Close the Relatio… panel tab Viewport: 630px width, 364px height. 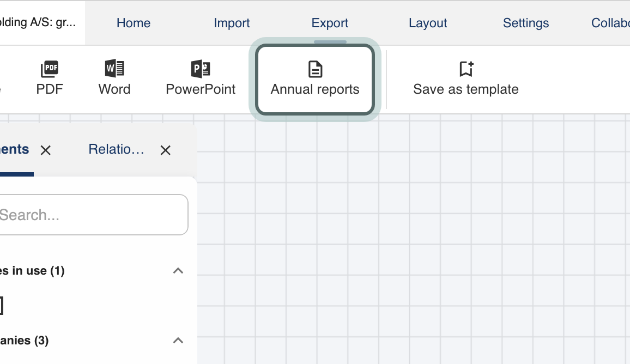click(x=166, y=150)
